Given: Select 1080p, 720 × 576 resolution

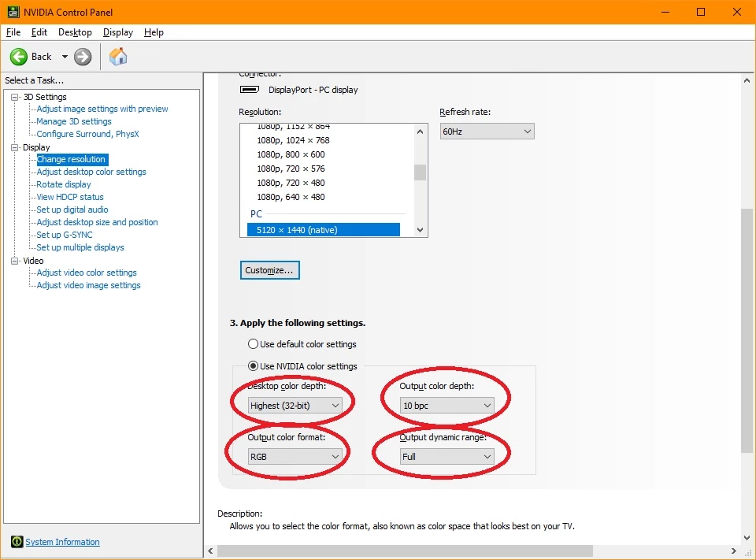Looking at the screenshot, I should (291, 169).
